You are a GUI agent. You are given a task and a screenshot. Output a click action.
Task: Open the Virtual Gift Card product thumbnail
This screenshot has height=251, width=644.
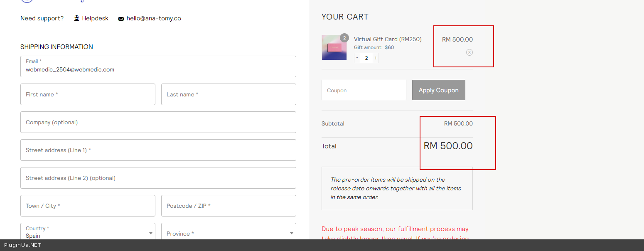pos(334,49)
